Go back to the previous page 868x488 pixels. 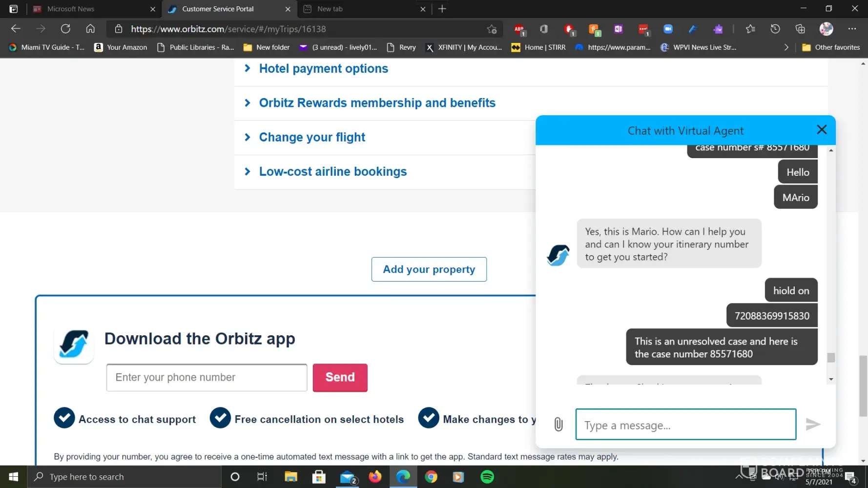click(16, 29)
